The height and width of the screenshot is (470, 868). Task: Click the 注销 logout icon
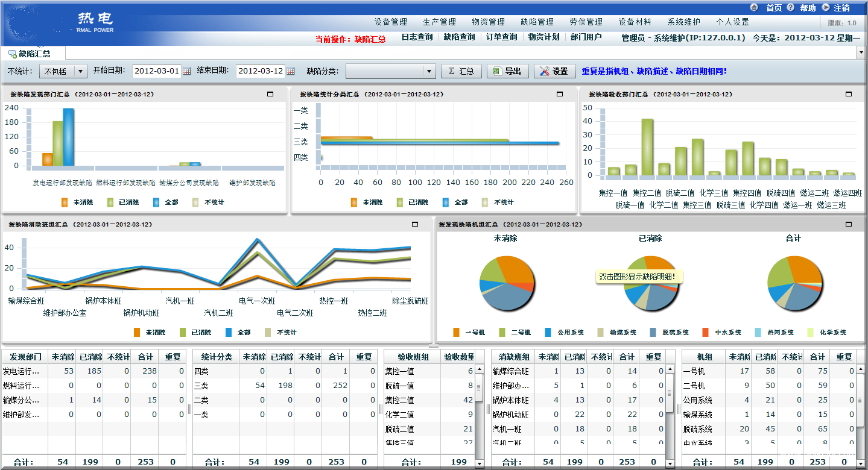pos(825,7)
